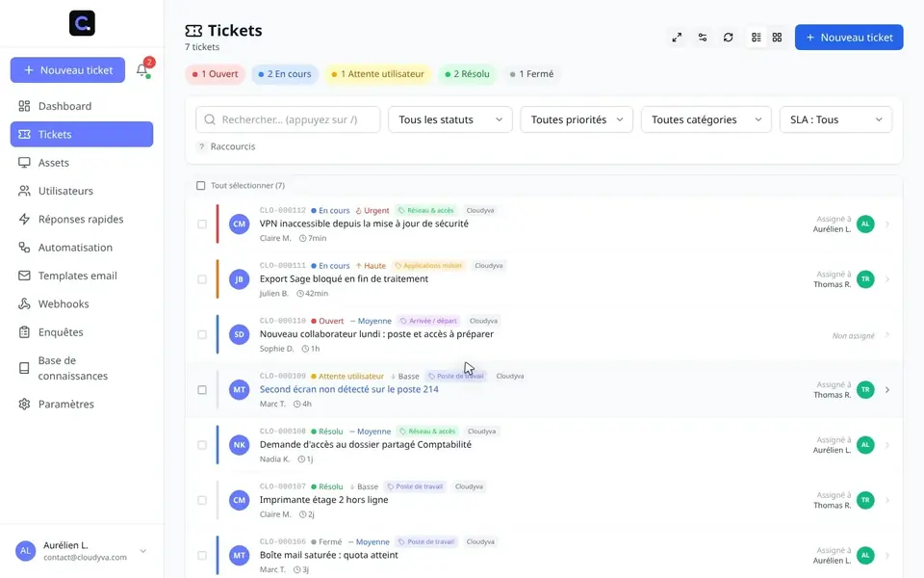Click the Dashboard grid icon in sidebar

pos(24,106)
